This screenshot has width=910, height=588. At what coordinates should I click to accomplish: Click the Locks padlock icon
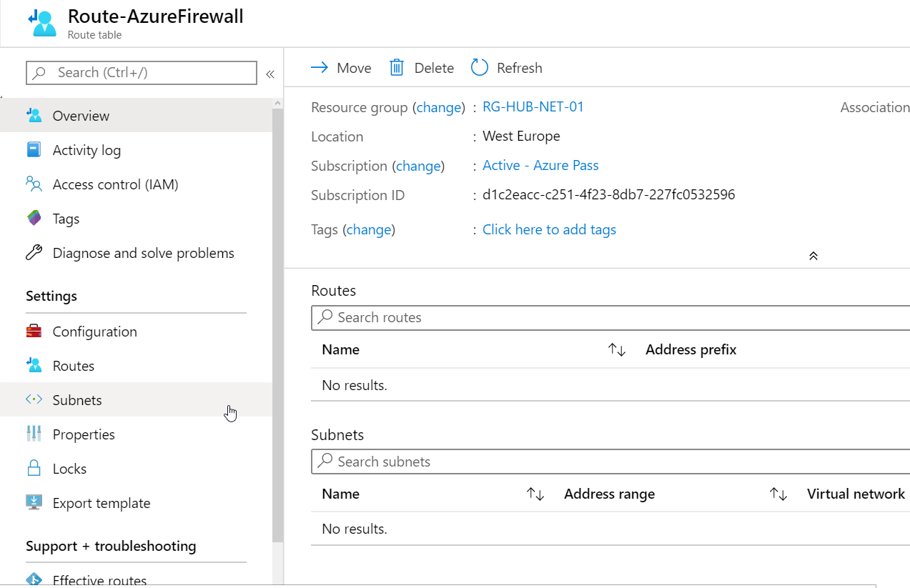[x=34, y=468]
